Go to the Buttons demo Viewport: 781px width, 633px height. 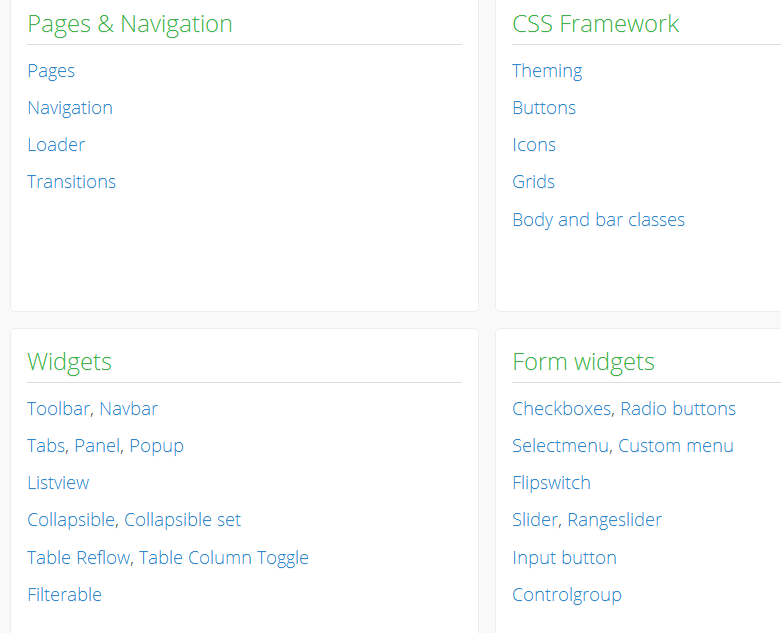pos(544,108)
